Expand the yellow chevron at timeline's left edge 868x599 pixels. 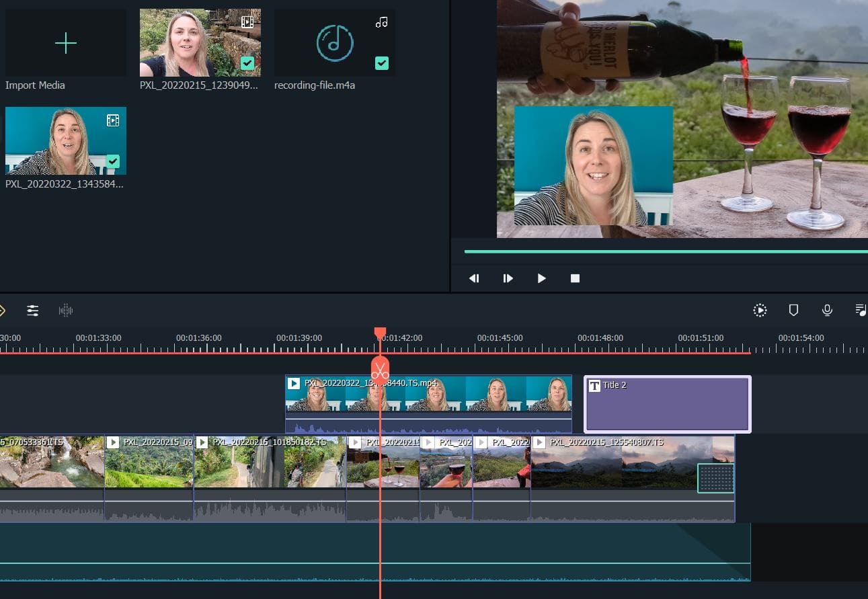click(x=3, y=310)
